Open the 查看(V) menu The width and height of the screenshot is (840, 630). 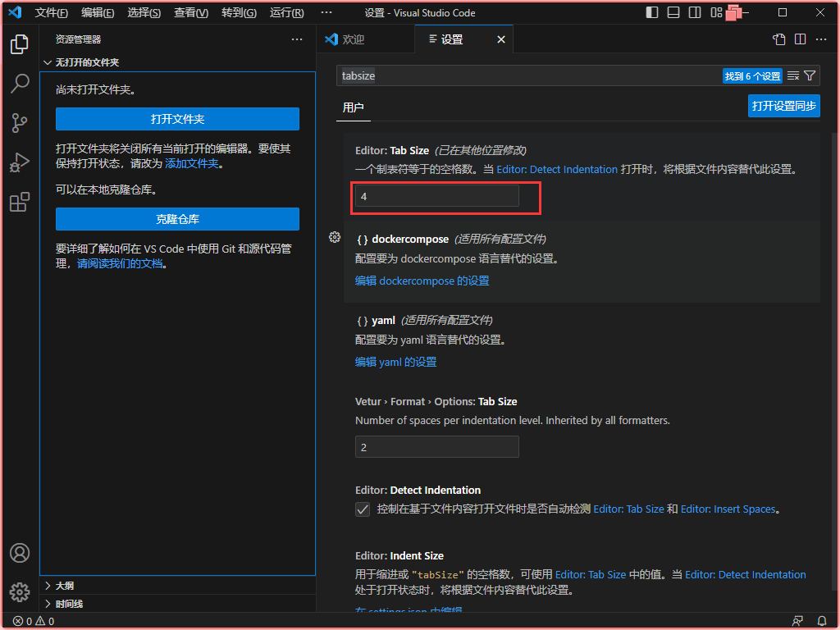click(191, 12)
